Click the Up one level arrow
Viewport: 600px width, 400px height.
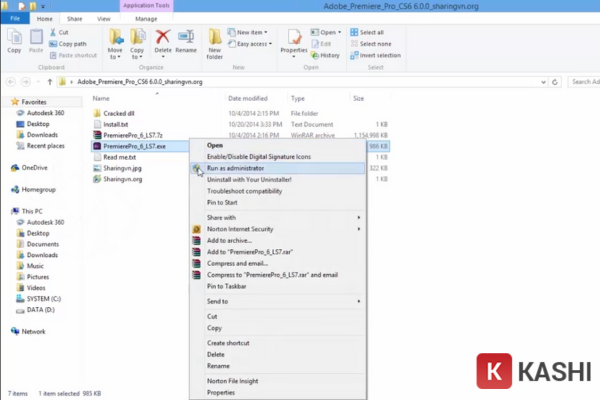point(50,82)
